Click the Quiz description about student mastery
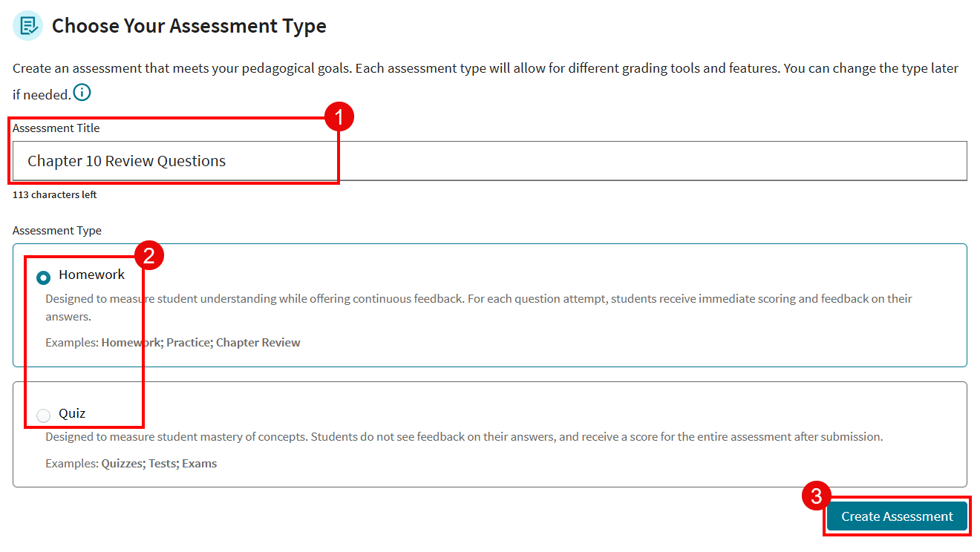The image size is (980, 552). point(463,437)
